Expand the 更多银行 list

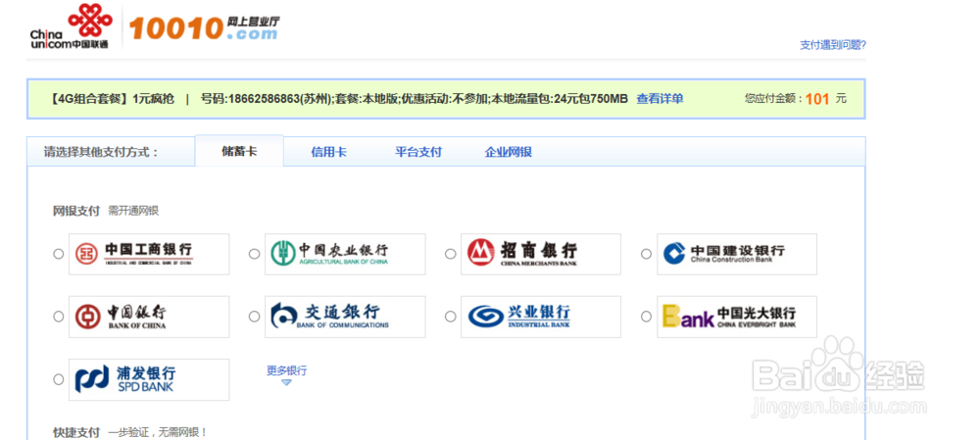click(286, 374)
